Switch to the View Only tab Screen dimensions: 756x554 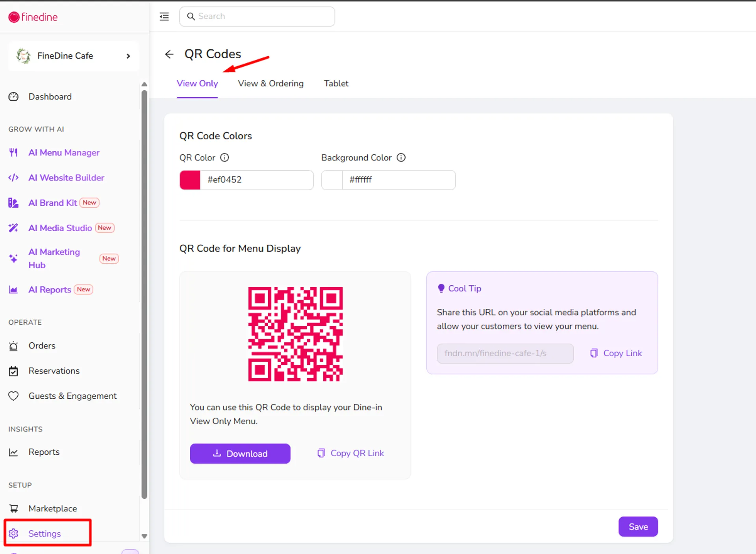point(197,84)
